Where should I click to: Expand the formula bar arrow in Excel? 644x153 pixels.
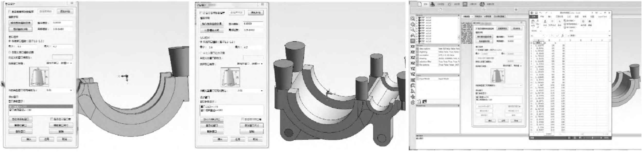tap(609, 36)
